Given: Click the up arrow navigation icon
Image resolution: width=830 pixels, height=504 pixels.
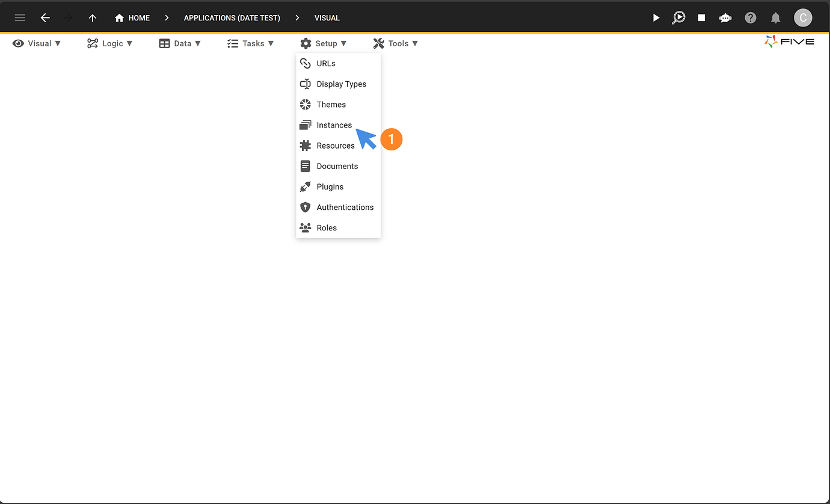Looking at the screenshot, I should pyautogui.click(x=93, y=18).
